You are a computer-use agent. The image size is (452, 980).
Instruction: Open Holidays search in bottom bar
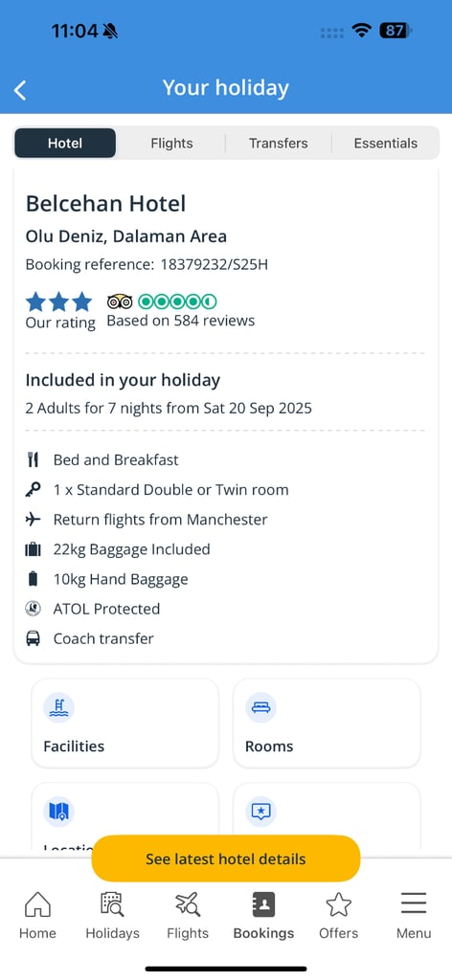tap(113, 903)
